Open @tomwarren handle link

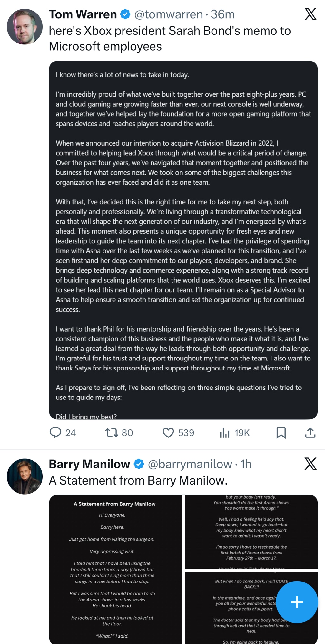click(x=168, y=14)
